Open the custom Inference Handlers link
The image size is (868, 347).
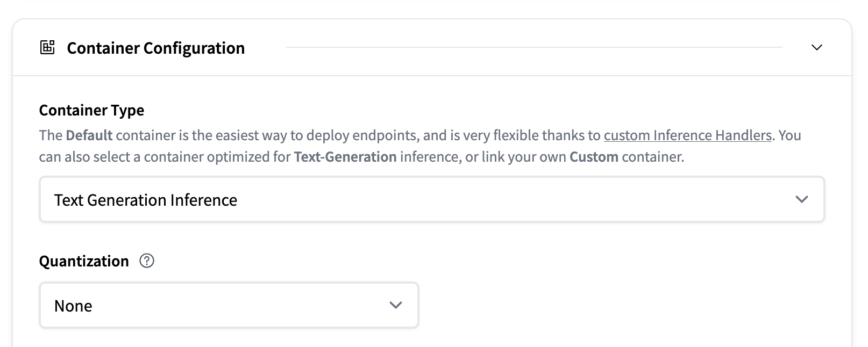687,135
